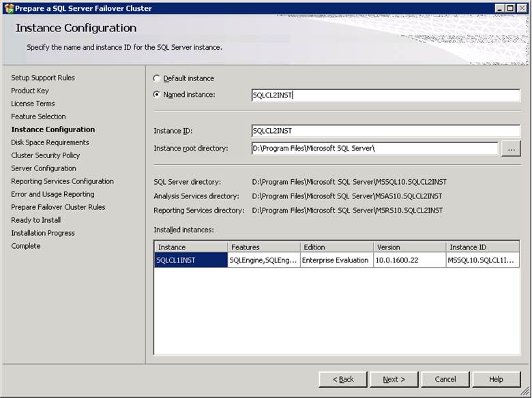
Task: Click the resize grip in window corner
Action: (x=526, y=392)
